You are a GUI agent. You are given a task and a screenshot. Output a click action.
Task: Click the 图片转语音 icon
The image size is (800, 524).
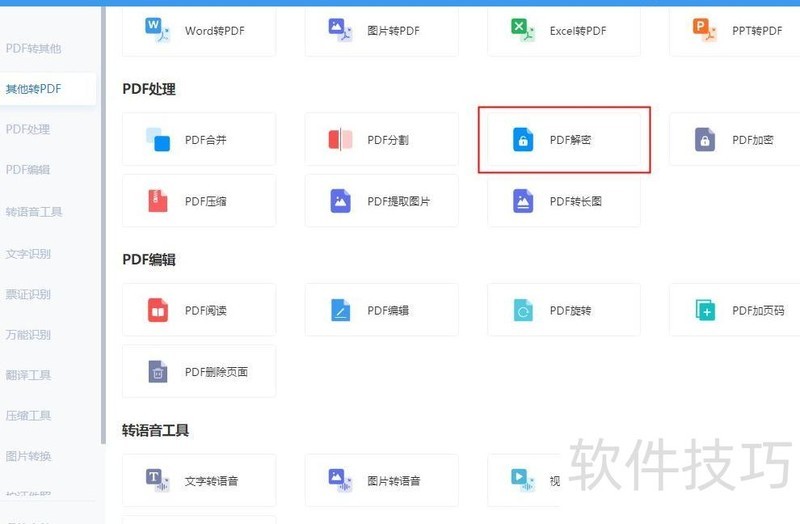[x=340, y=480]
